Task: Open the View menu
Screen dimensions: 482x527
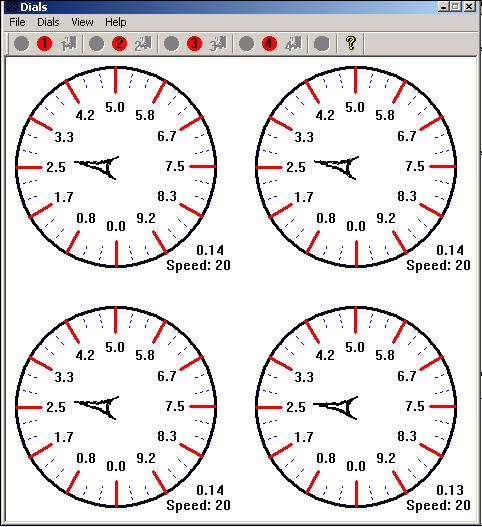Action: coord(82,22)
